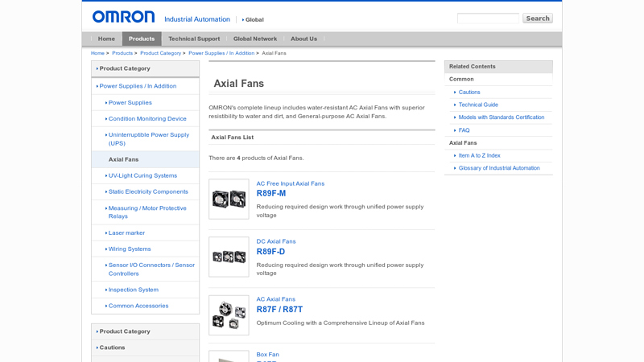Open UV-Light Curing Systems category
644x362 pixels.
click(x=142, y=175)
